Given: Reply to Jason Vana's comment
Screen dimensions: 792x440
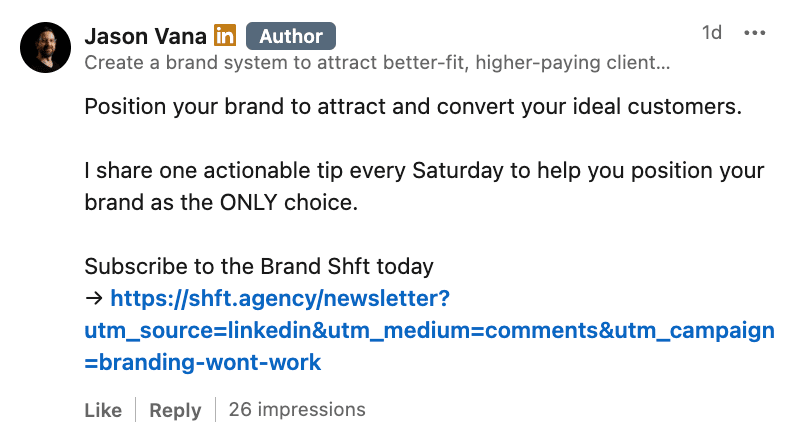Looking at the screenshot, I should coord(175,410).
